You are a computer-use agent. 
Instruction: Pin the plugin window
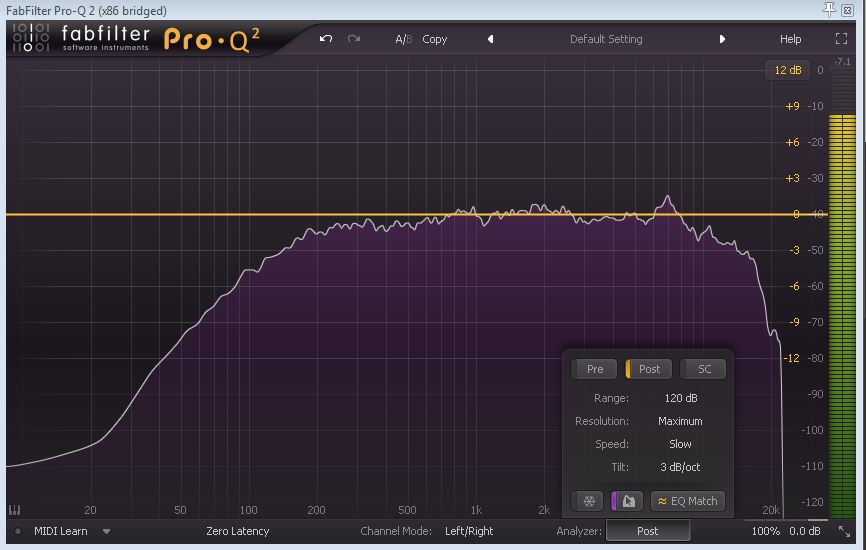click(829, 9)
